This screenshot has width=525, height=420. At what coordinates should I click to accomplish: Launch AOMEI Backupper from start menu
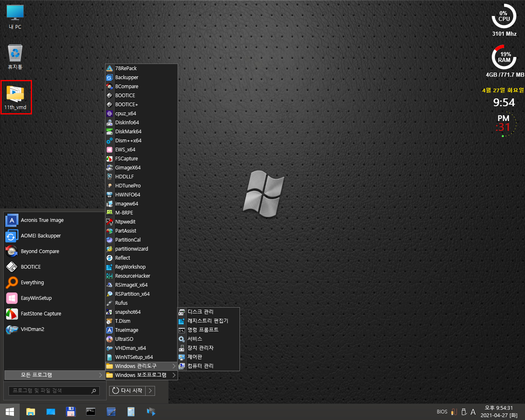[x=54, y=236]
